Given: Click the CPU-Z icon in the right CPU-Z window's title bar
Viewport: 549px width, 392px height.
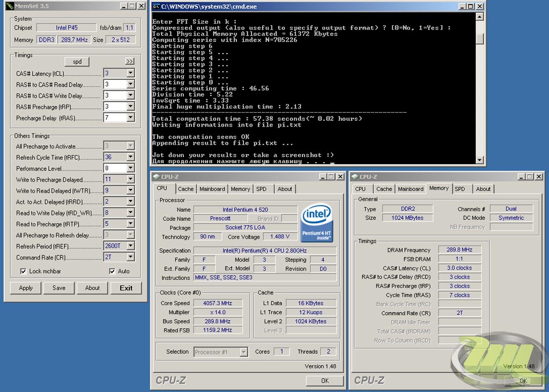Looking at the screenshot, I should (355, 176).
